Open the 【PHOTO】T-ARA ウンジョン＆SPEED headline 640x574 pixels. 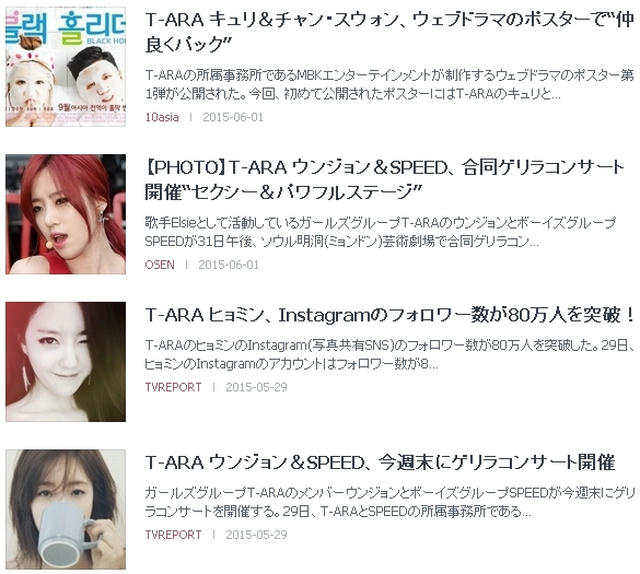[384, 180]
